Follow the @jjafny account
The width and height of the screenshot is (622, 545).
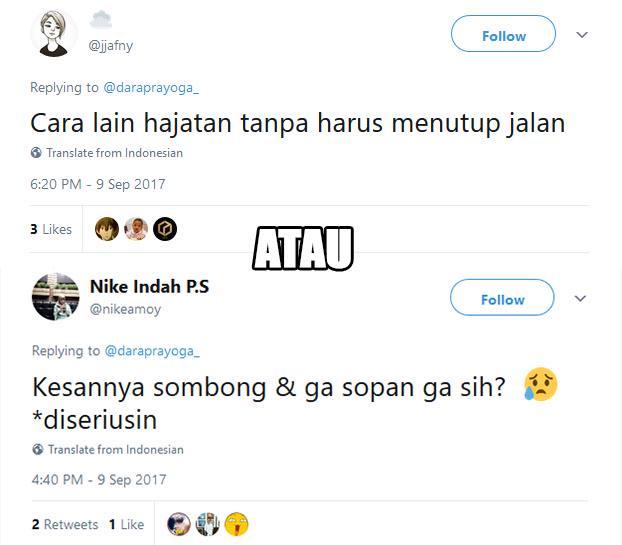(503, 34)
